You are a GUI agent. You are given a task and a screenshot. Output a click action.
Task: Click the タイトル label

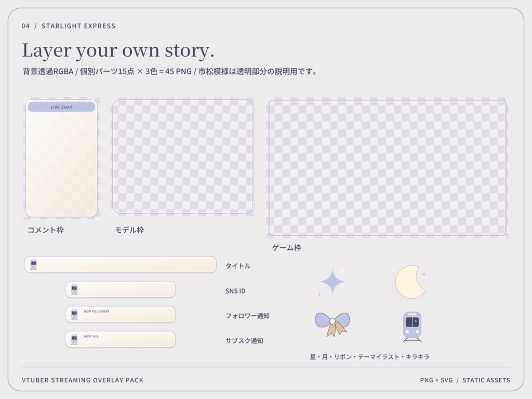tap(238, 266)
